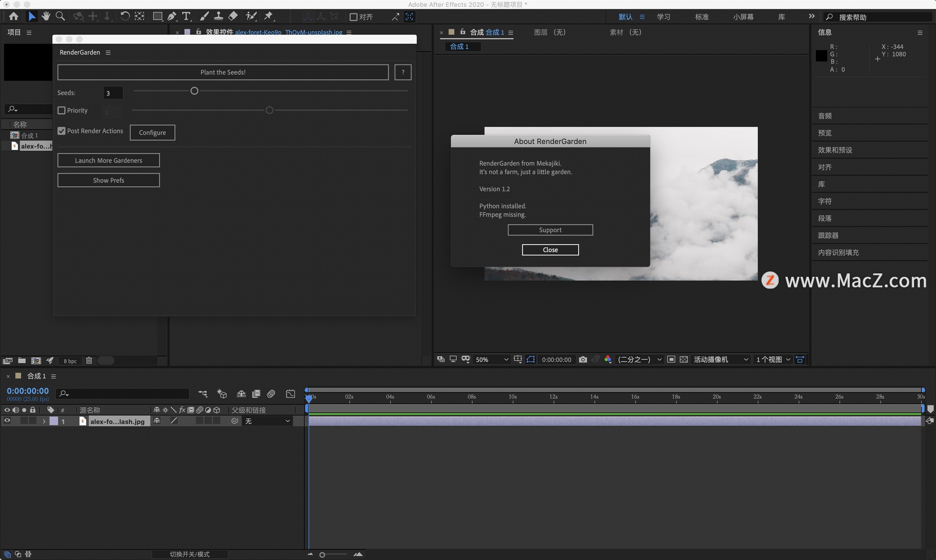Select the Hand tool
The height and width of the screenshot is (560, 936).
click(x=46, y=17)
